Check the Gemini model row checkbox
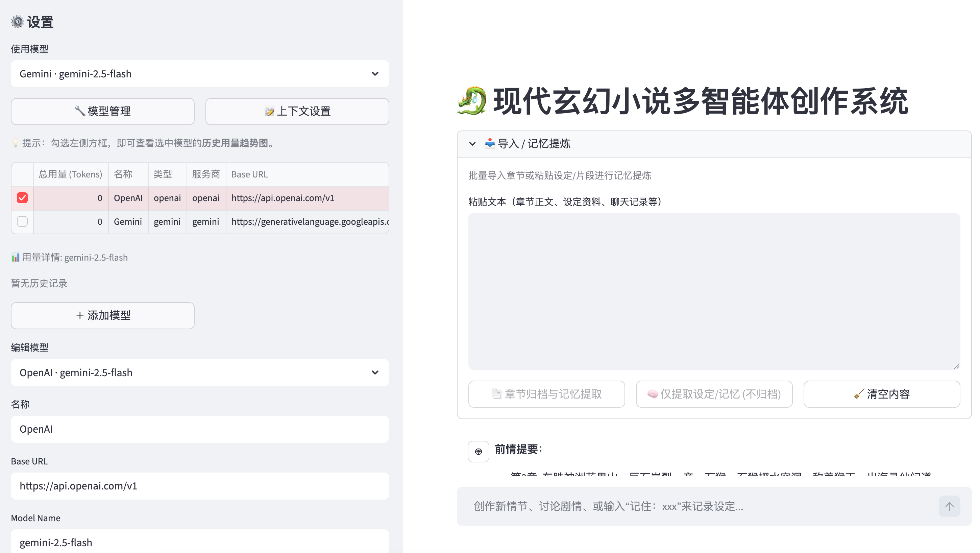 (x=22, y=221)
